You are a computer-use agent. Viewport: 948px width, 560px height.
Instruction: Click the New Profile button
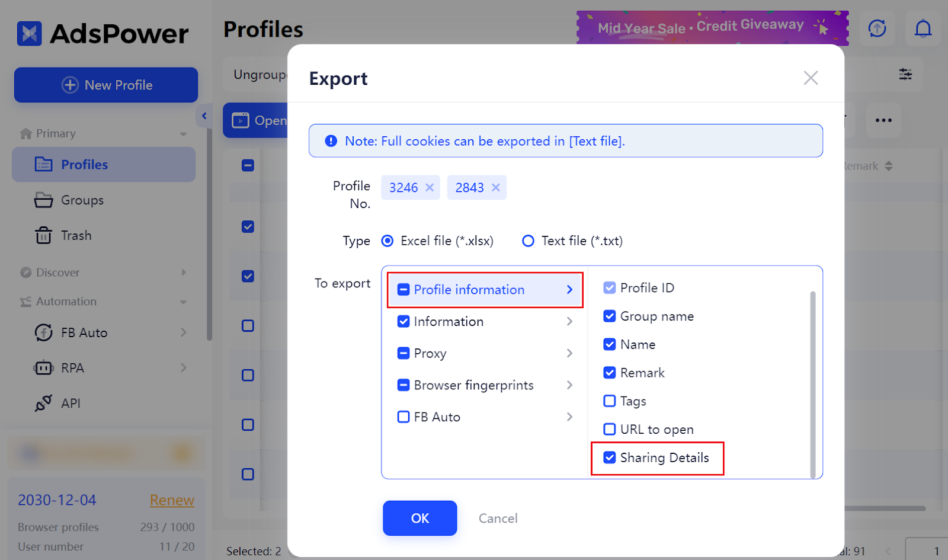coord(106,85)
